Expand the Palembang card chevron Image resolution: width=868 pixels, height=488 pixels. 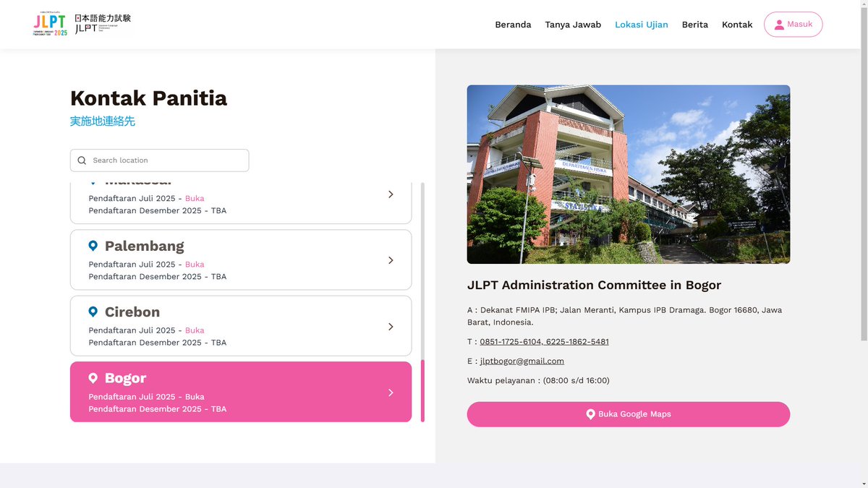[x=391, y=260]
